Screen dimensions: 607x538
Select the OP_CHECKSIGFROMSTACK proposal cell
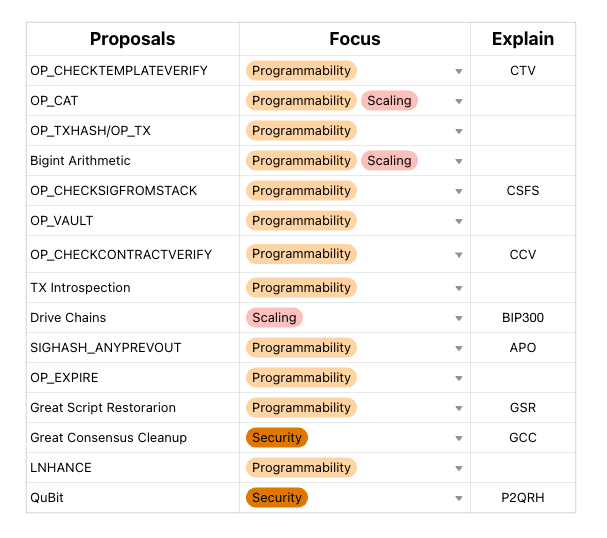tap(132, 191)
